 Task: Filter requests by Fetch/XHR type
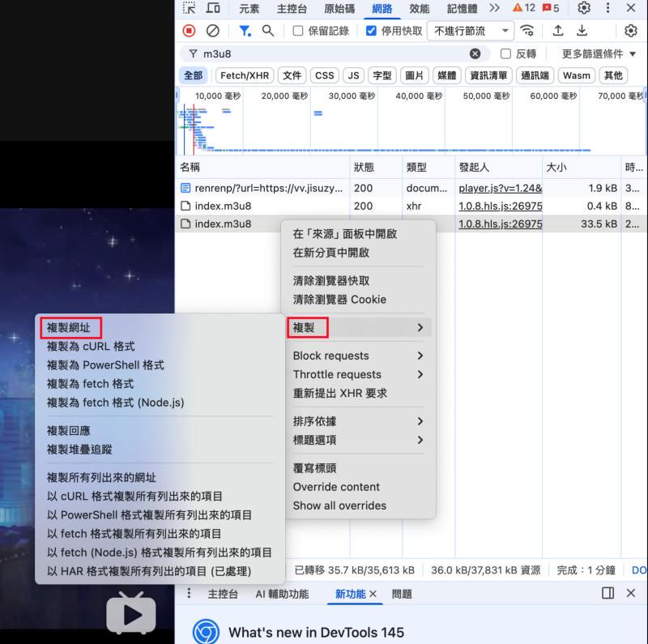245,75
